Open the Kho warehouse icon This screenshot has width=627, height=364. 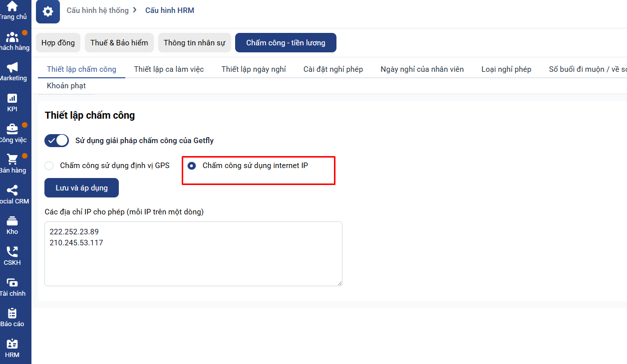[x=12, y=221]
